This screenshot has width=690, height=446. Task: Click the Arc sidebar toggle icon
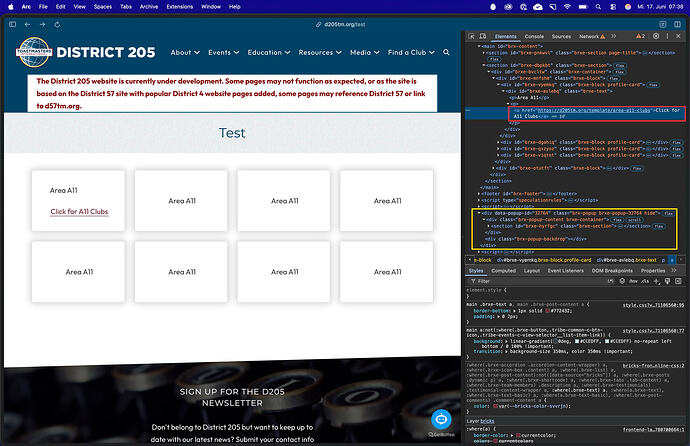point(12,24)
